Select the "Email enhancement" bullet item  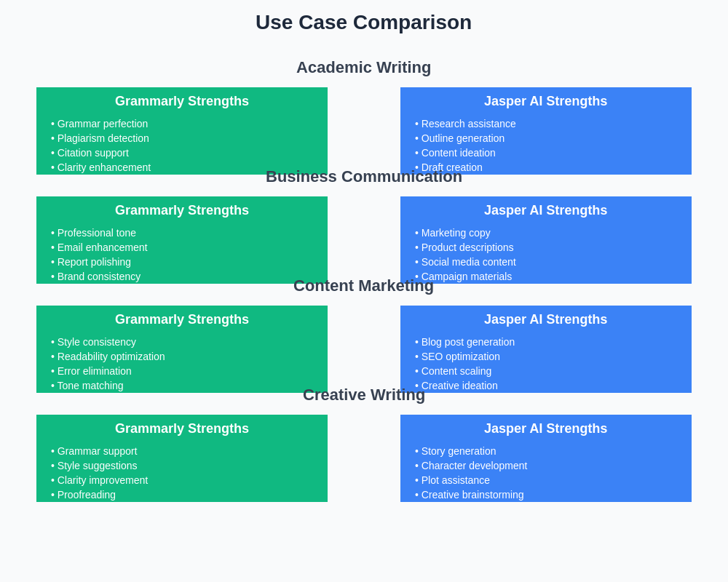[102, 247]
